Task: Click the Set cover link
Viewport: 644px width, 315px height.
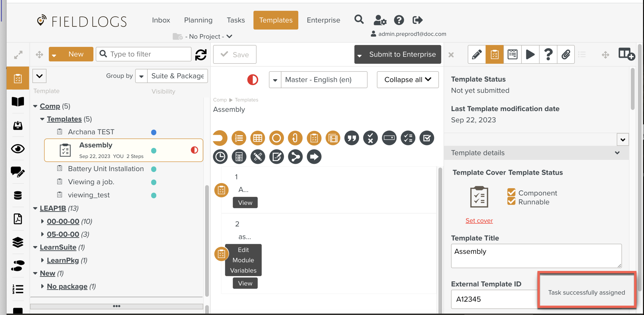Action: (479, 221)
